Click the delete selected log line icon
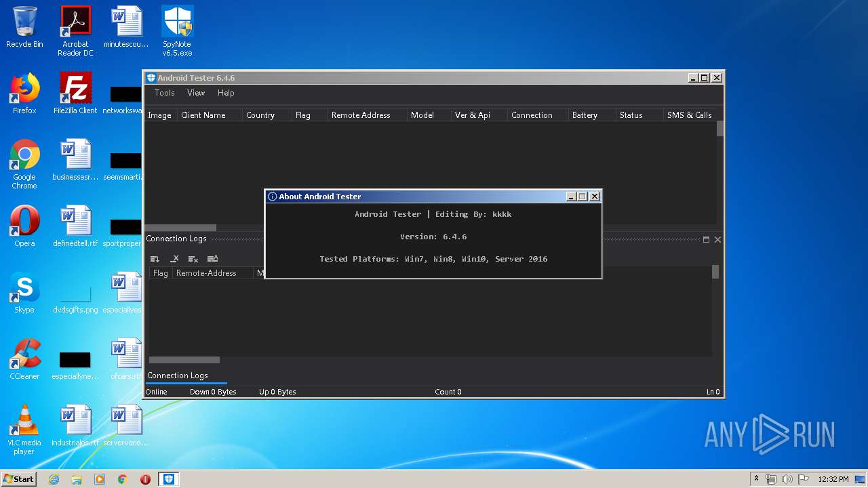This screenshot has height=488, width=868. pyautogui.click(x=174, y=259)
